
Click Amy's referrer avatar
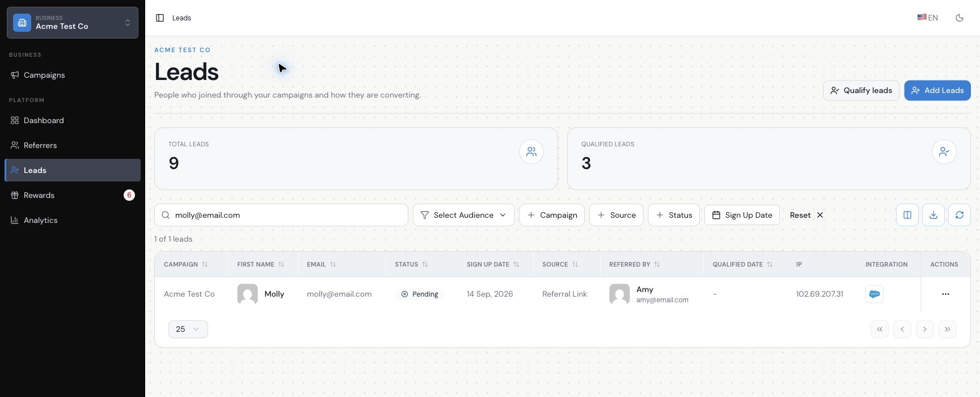click(x=619, y=294)
